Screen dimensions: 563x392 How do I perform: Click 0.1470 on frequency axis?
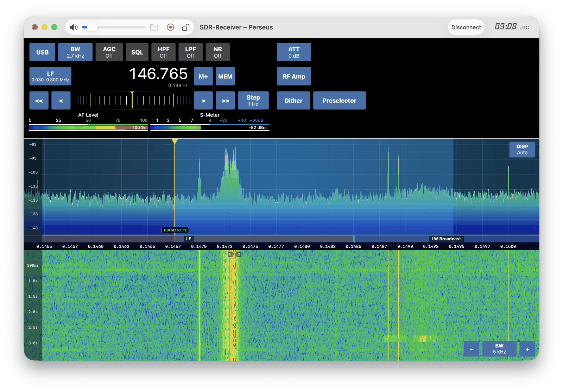tap(199, 246)
